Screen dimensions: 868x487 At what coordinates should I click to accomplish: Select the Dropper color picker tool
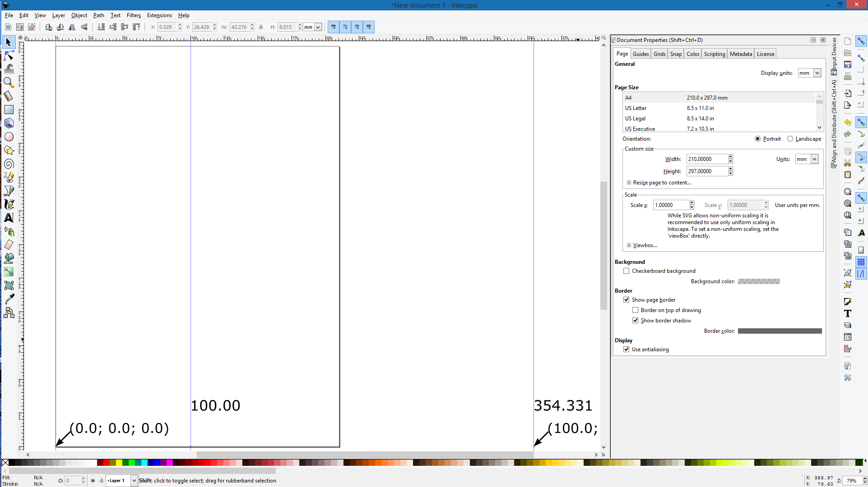click(9, 299)
